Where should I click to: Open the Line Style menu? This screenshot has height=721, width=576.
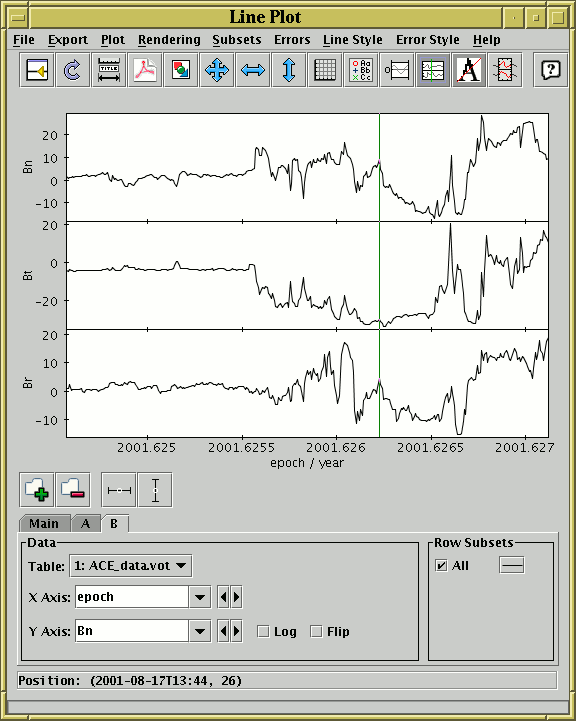coord(353,40)
